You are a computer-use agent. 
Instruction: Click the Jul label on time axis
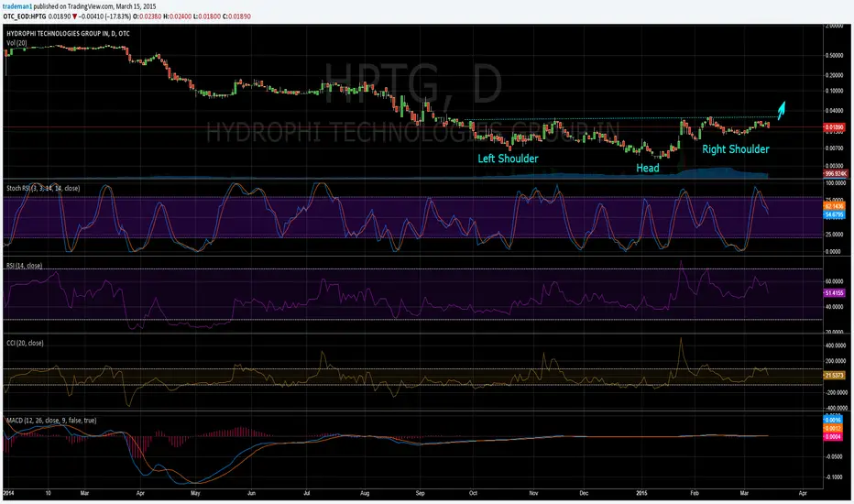307,493
